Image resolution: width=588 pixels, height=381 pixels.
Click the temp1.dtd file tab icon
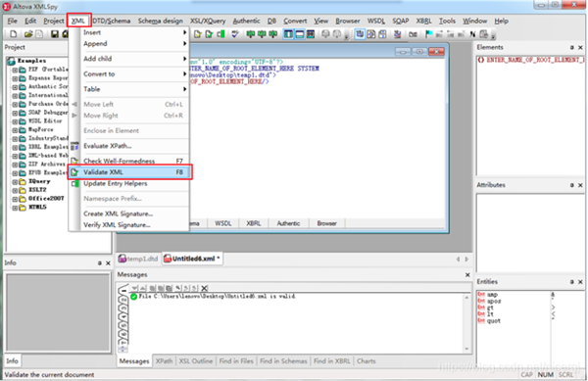pos(122,259)
